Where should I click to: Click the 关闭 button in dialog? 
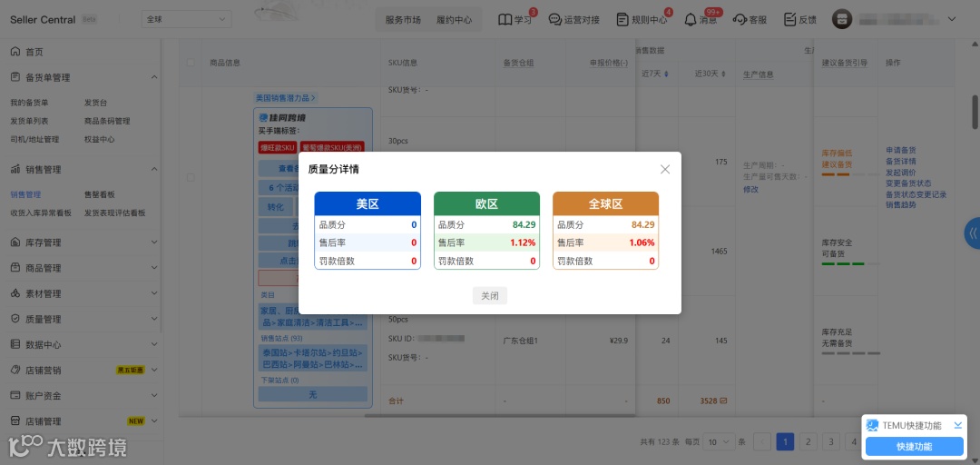coord(490,295)
